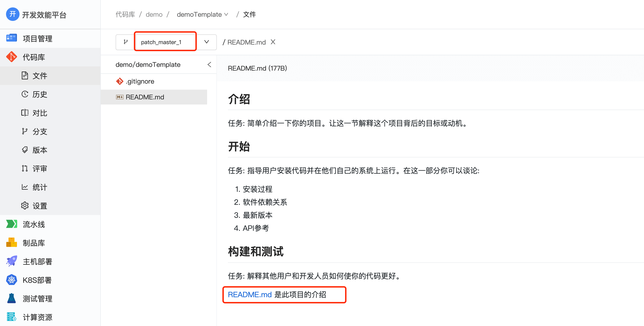Click the demo breadcrumb link
This screenshot has width=644, height=326.
click(x=154, y=14)
